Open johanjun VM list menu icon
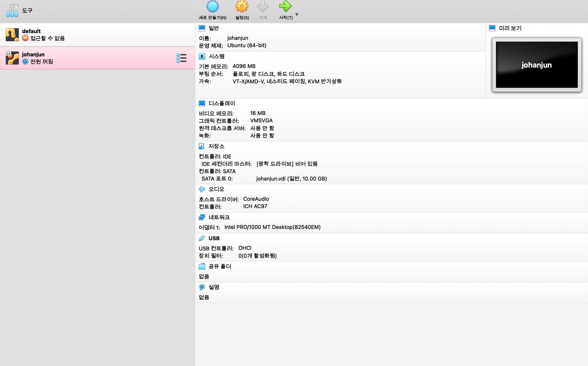 pos(182,58)
